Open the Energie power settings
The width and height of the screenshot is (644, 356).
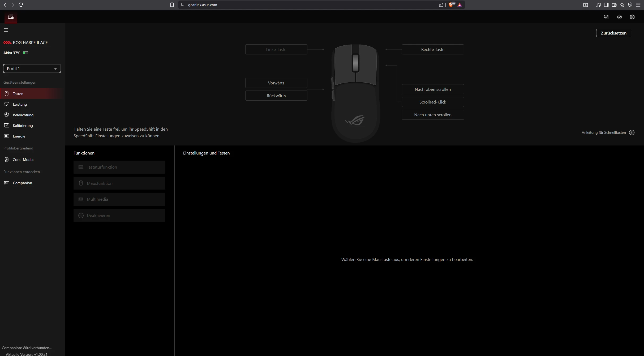pyautogui.click(x=19, y=136)
